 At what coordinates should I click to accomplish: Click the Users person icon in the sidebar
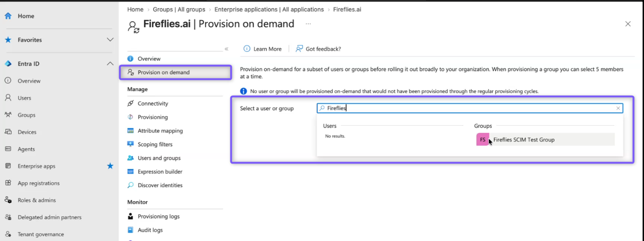pos(8,98)
